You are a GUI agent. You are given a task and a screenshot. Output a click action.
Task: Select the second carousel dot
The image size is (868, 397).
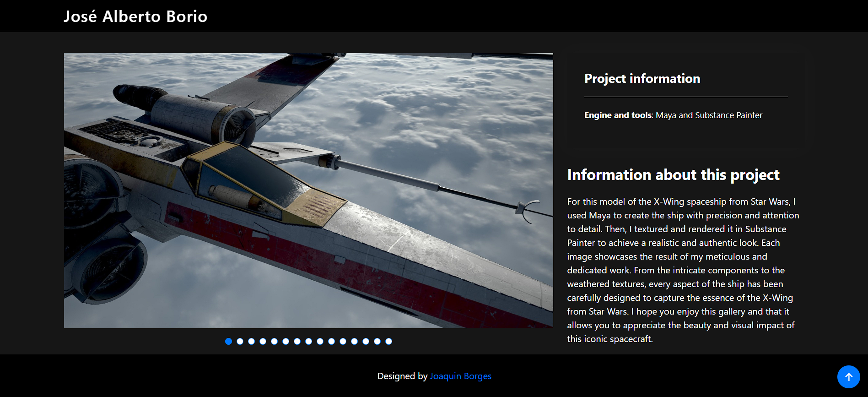[x=240, y=341]
